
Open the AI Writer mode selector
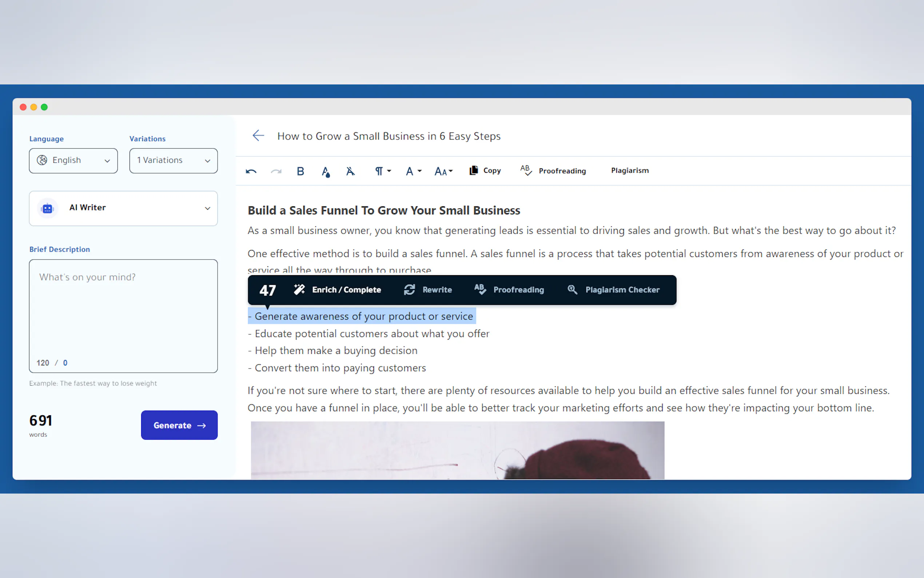click(123, 208)
